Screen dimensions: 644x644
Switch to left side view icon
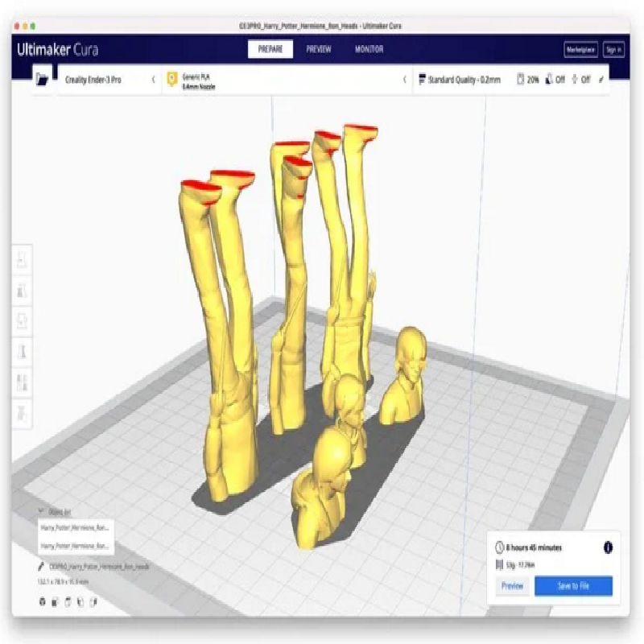pyautogui.click(x=80, y=602)
